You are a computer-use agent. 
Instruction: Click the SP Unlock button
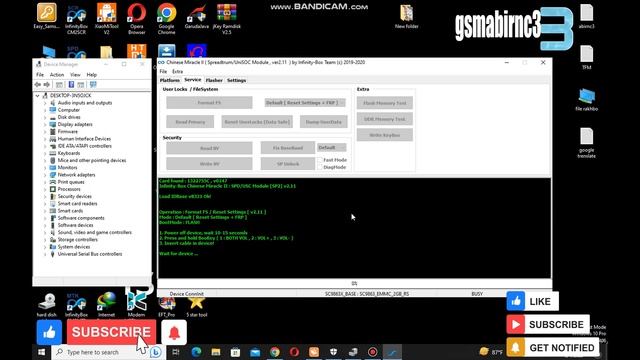tap(288, 164)
